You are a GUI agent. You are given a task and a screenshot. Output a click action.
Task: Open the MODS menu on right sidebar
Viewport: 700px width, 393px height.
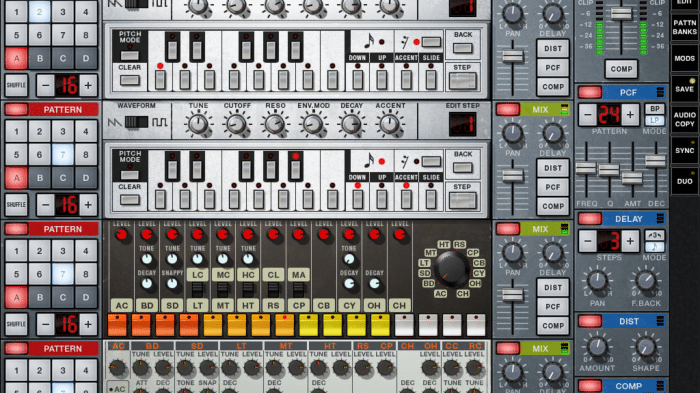[684, 59]
